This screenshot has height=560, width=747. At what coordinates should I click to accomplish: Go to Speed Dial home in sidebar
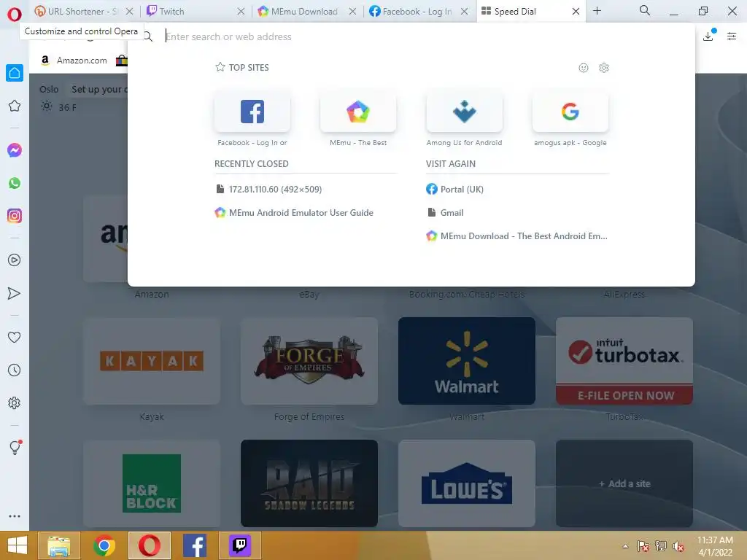[15, 73]
